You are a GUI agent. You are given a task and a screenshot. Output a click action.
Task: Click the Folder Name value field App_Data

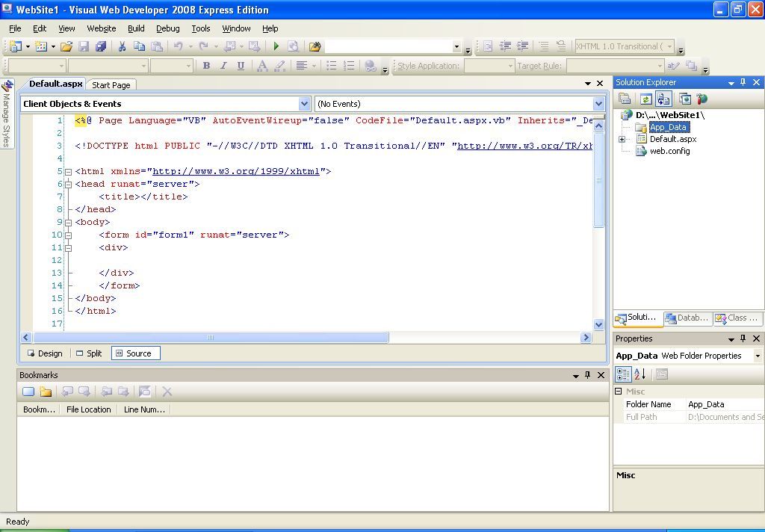coord(725,404)
